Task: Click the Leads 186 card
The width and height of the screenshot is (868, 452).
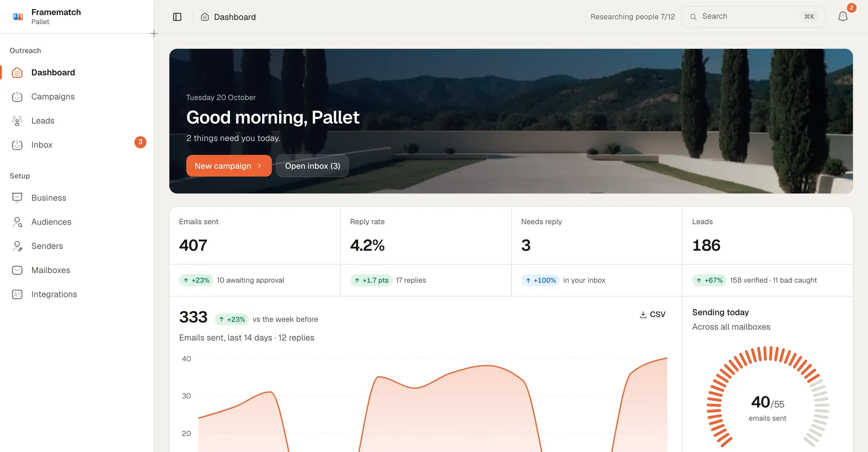Action: tap(767, 235)
